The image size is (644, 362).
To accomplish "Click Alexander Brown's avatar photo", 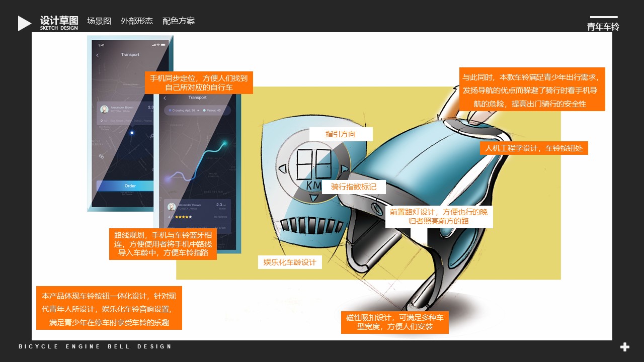I will coord(104,109).
